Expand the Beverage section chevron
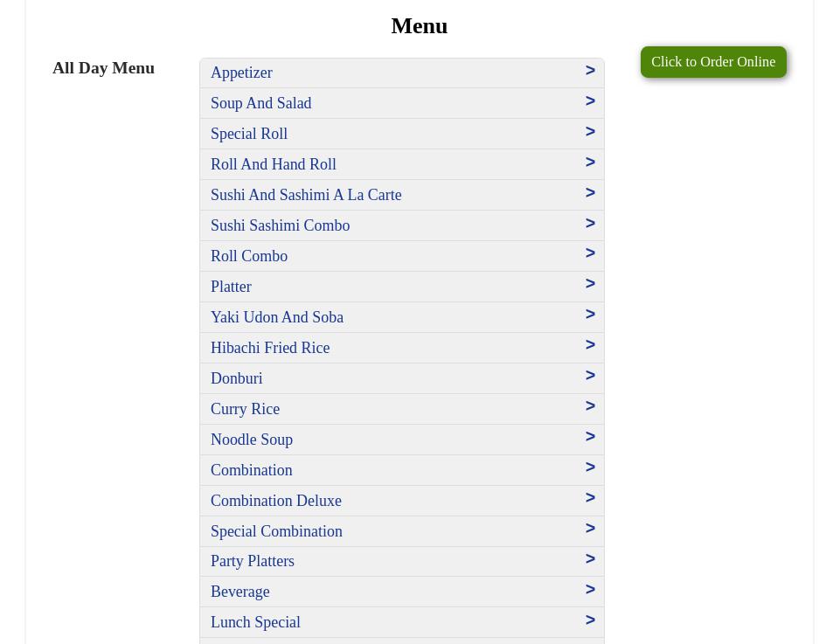The height and width of the screenshot is (644, 826). 590,590
